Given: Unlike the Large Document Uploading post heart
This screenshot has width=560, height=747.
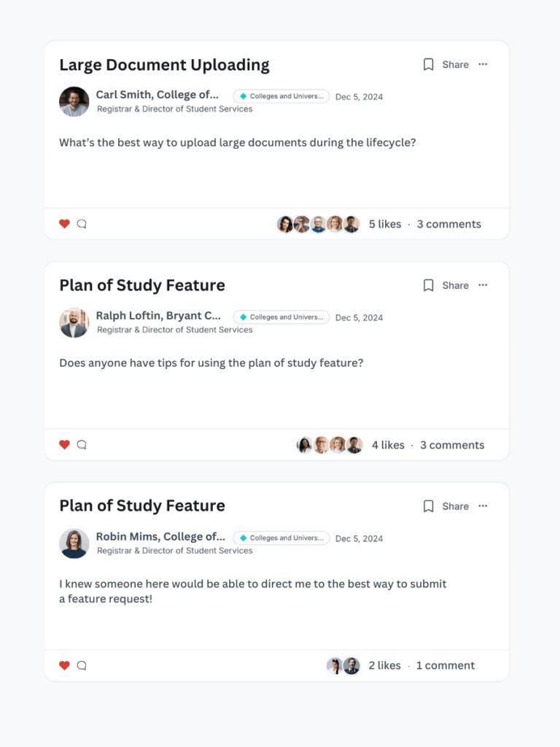Looking at the screenshot, I should coord(64,224).
